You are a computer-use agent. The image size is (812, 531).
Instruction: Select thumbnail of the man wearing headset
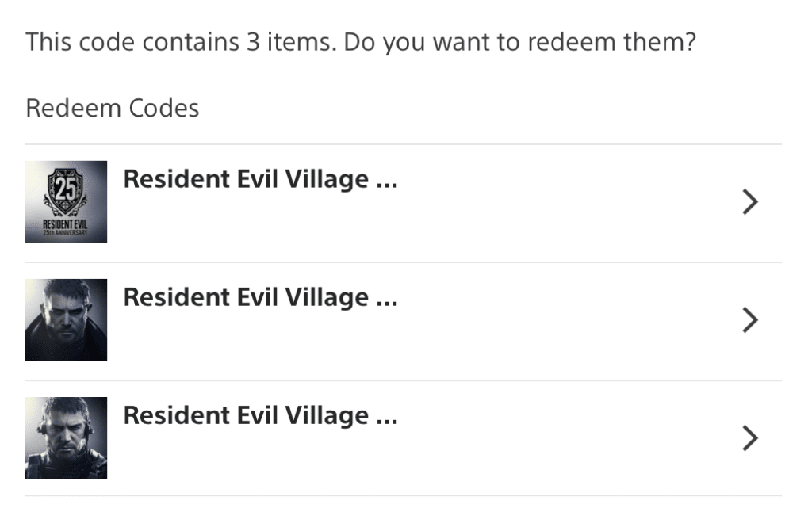[x=67, y=437]
